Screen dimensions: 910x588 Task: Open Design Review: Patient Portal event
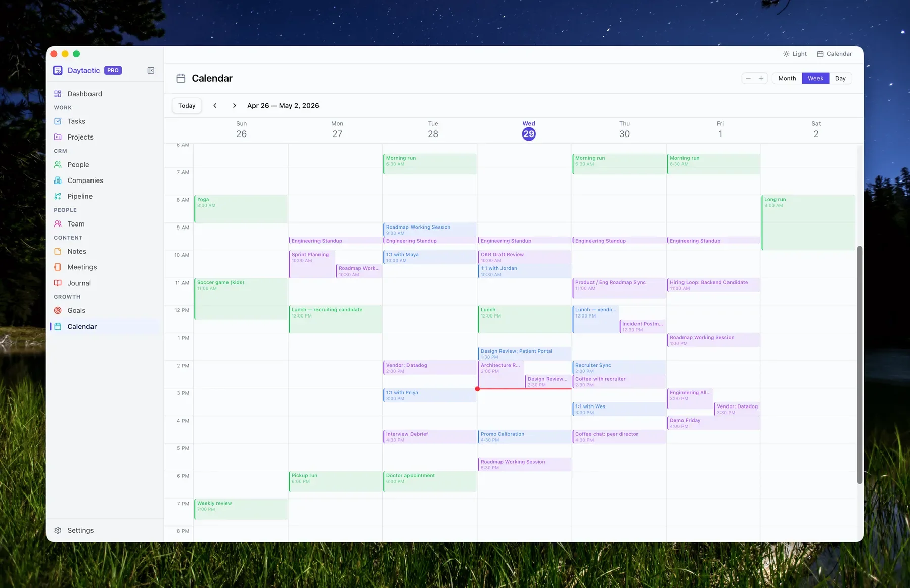point(524,354)
